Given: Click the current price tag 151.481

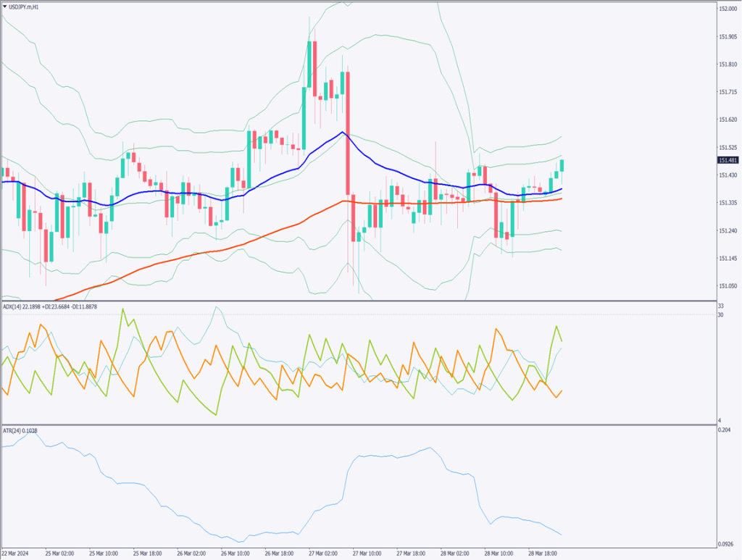Looking at the screenshot, I should point(728,160).
